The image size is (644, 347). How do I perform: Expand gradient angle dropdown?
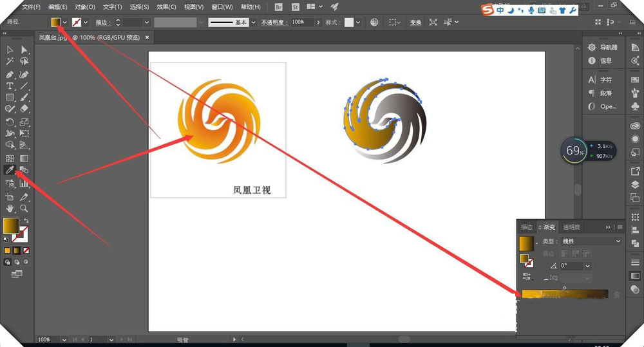point(588,266)
